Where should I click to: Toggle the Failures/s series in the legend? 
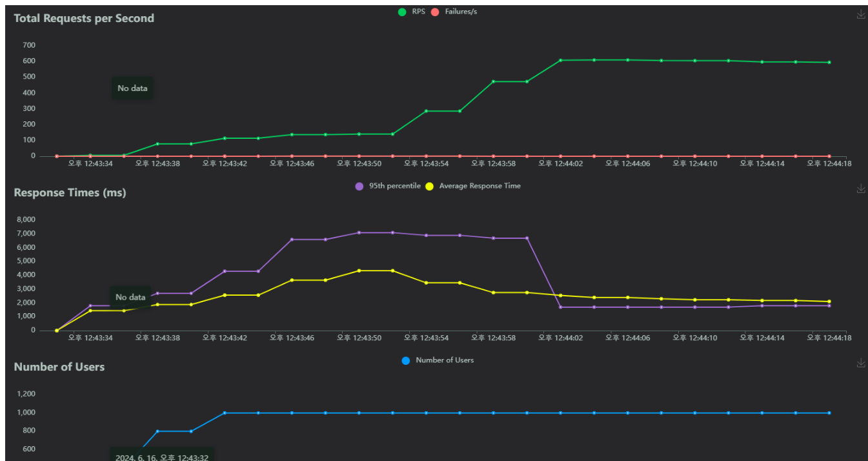tap(454, 12)
